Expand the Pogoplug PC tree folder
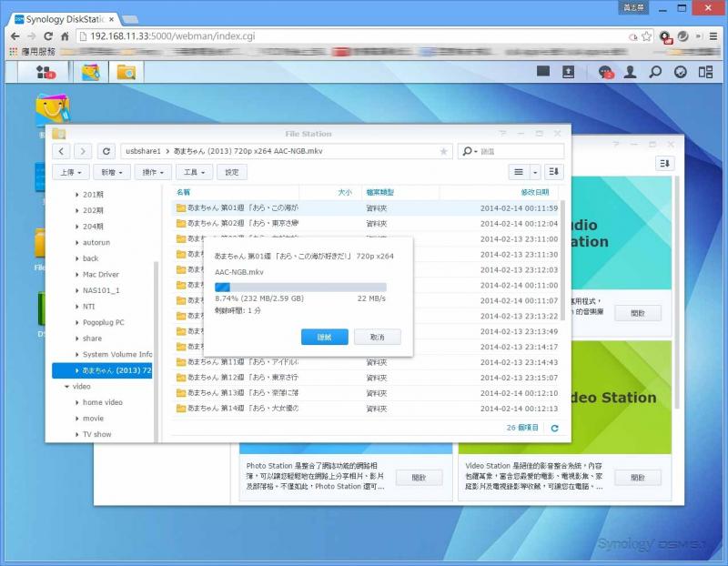The height and width of the screenshot is (566, 728). [x=76, y=322]
